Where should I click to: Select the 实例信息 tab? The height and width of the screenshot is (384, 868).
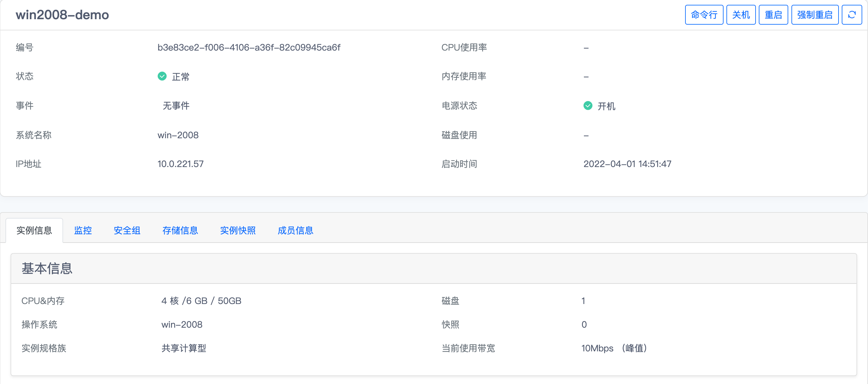34,230
